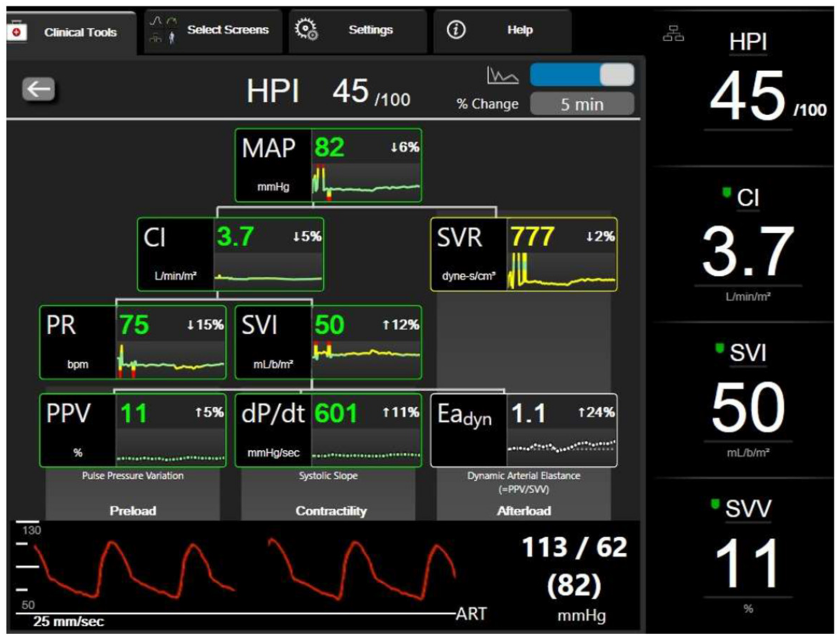Click the Clinical Tools medical kit icon
The width and height of the screenshot is (840, 640).
coord(16,31)
